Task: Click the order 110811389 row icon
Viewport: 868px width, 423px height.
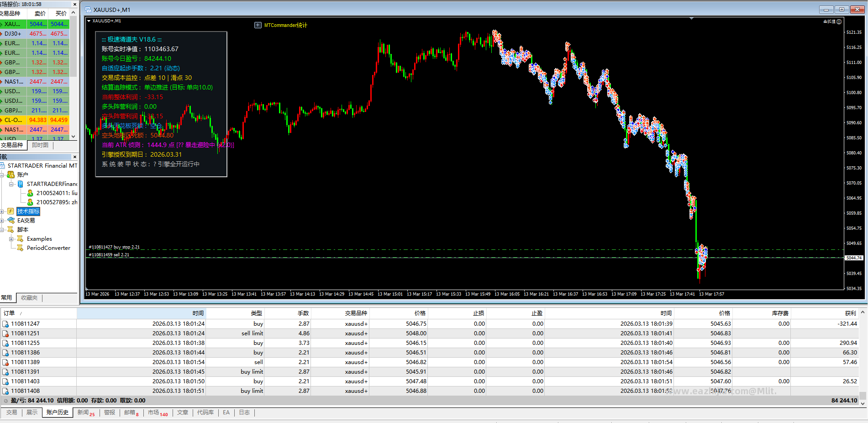Action: pos(5,362)
